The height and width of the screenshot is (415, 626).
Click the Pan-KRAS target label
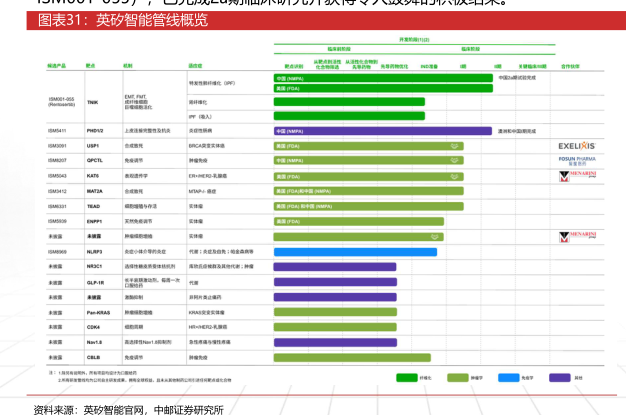(x=96, y=312)
